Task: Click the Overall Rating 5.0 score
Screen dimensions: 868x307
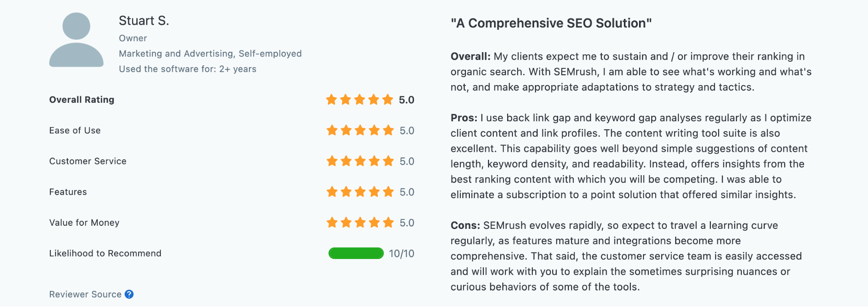Action: point(406,100)
